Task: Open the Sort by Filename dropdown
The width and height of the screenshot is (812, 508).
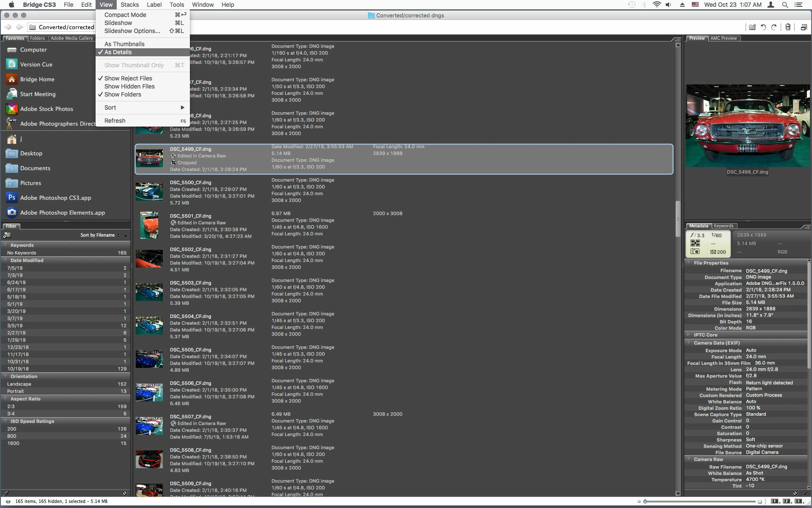Action: [x=100, y=235]
